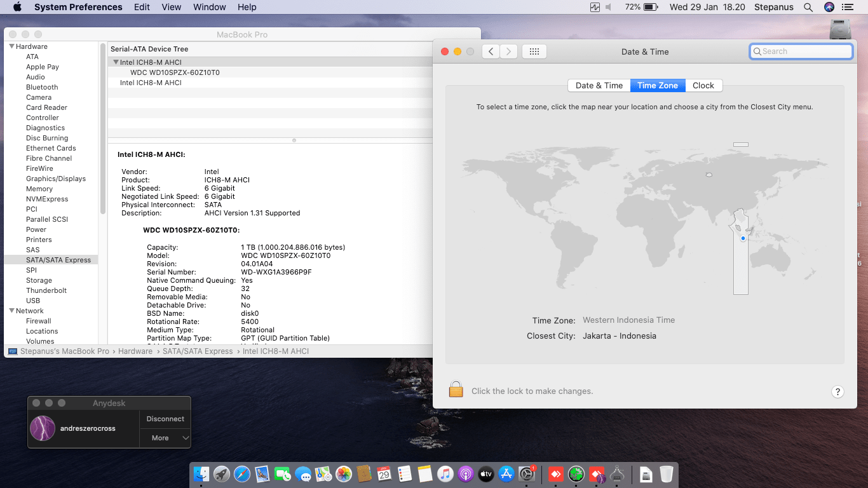Open Date & Time help with the question mark

837,391
